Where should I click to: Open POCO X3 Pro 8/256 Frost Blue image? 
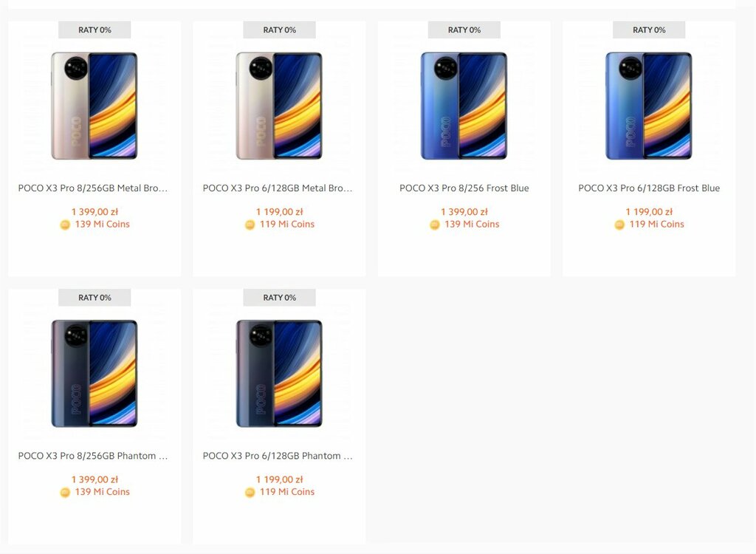pos(464,106)
